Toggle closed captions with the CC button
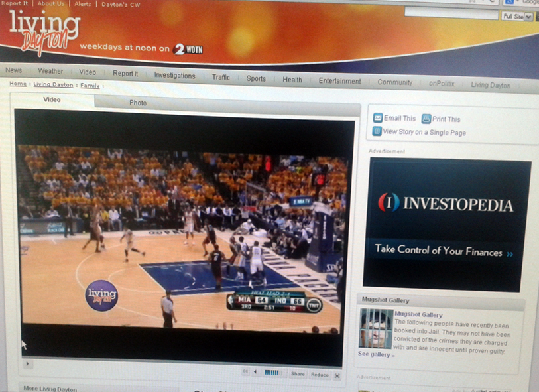Screen dimensions: 539x392 click(245, 373)
